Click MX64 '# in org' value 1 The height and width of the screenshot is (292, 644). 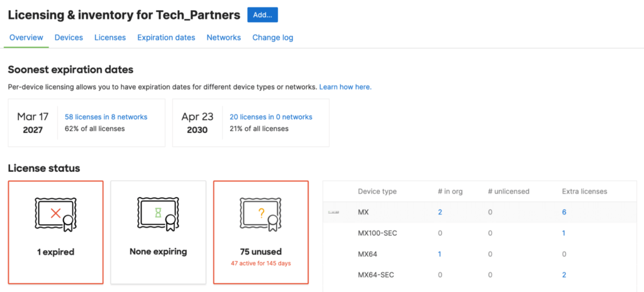click(x=440, y=254)
